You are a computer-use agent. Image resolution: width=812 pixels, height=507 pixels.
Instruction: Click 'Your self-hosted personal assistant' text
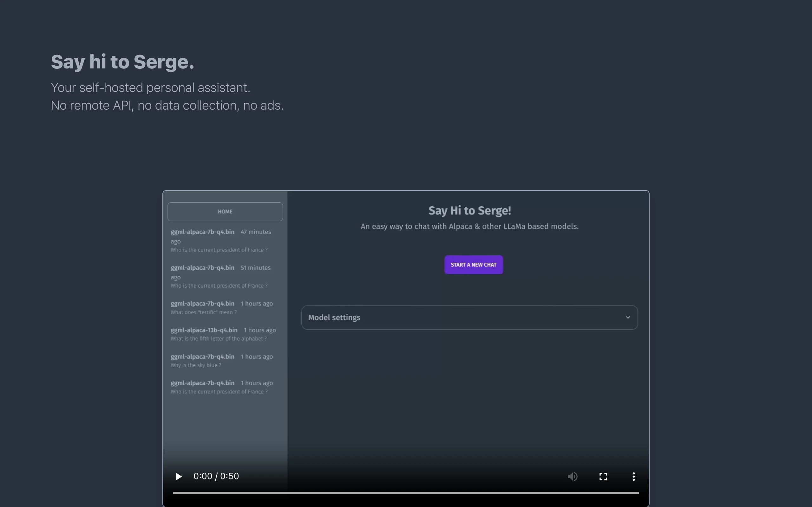150,87
